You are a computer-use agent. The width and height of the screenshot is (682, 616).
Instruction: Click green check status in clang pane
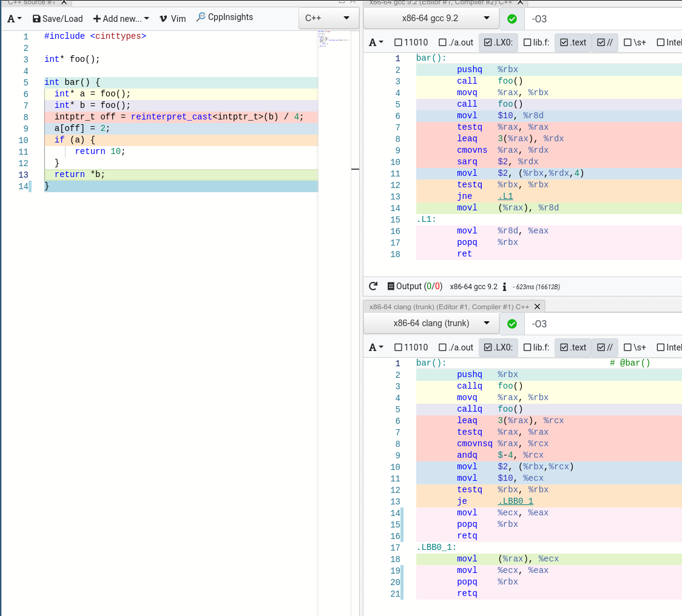point(511,324)
